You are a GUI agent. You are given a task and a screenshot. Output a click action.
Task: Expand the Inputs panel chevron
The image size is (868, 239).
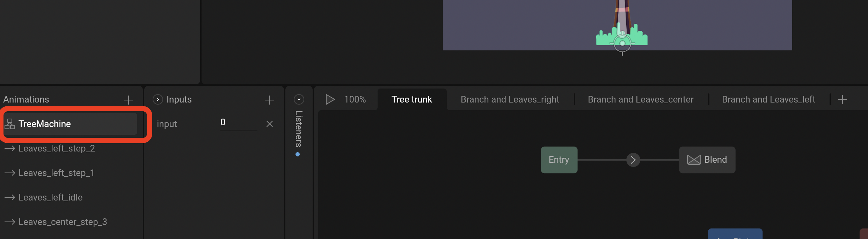(158, 99)
